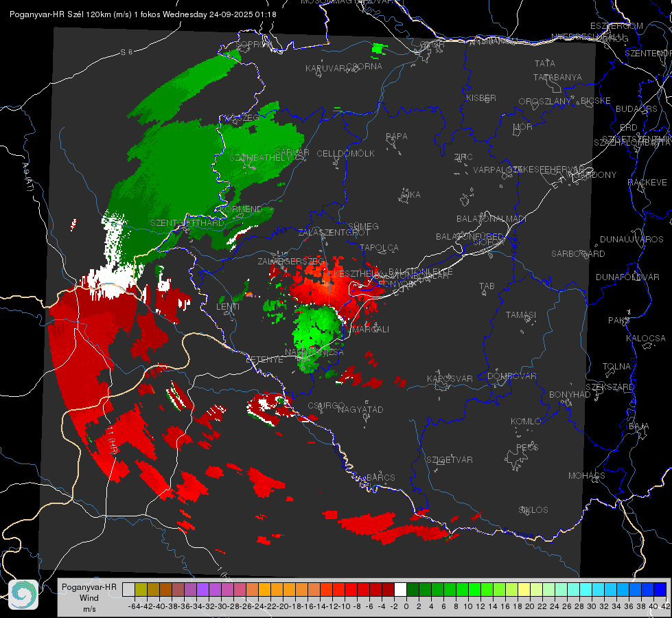Click the BARCS city label
This screenshot has width=672, height=618.
pos(380,477)
